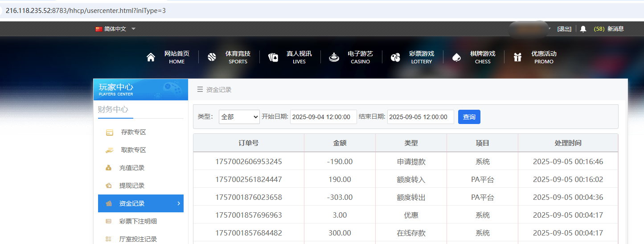Click the ball icon for 体育竞技 Sports
Screen dimensions: 644x244
coord(212,57)
